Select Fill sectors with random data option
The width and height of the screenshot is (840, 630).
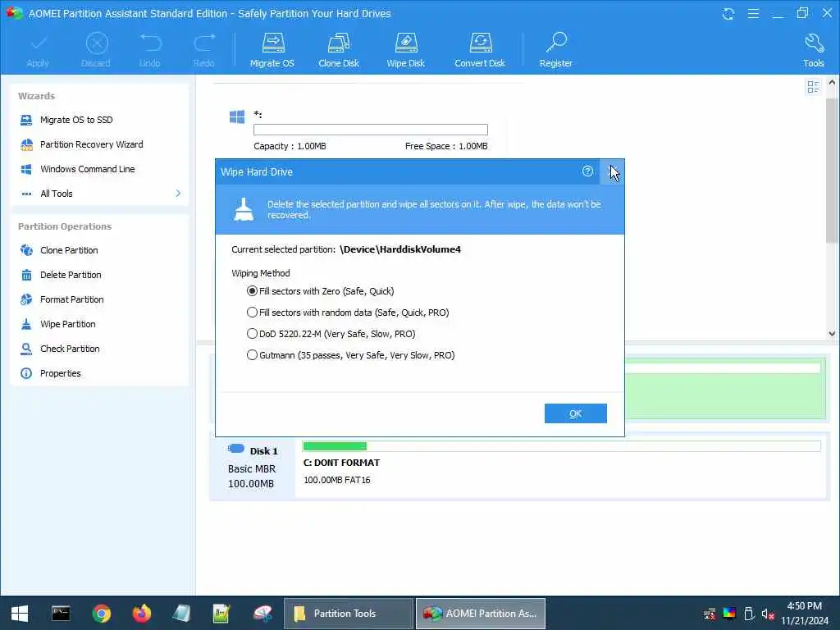tap(252, 313)
